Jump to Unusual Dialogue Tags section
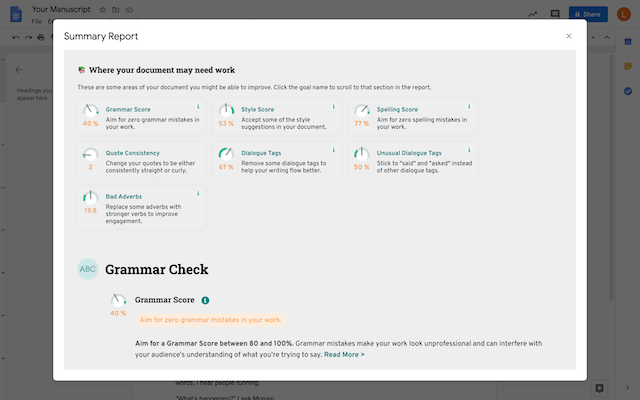The width and height of the screenshot is (640, 400). [409, 153]
